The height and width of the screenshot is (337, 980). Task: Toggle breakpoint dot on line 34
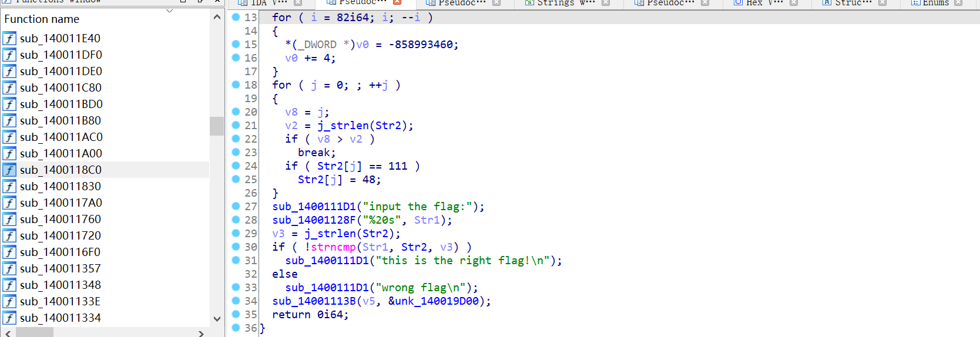coord(236,301)
